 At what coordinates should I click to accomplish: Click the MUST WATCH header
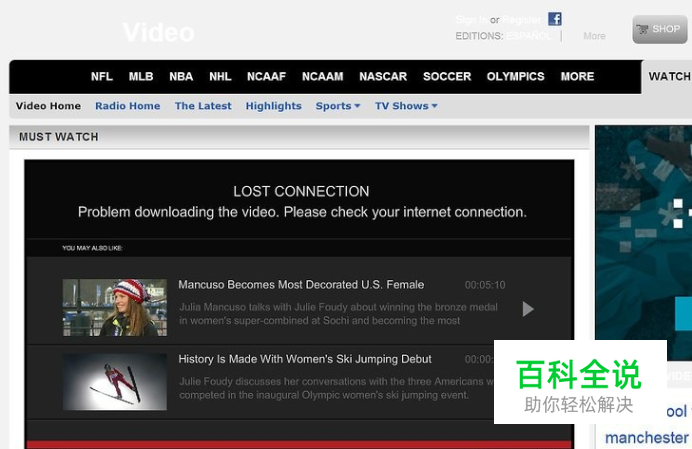[59, 137]
